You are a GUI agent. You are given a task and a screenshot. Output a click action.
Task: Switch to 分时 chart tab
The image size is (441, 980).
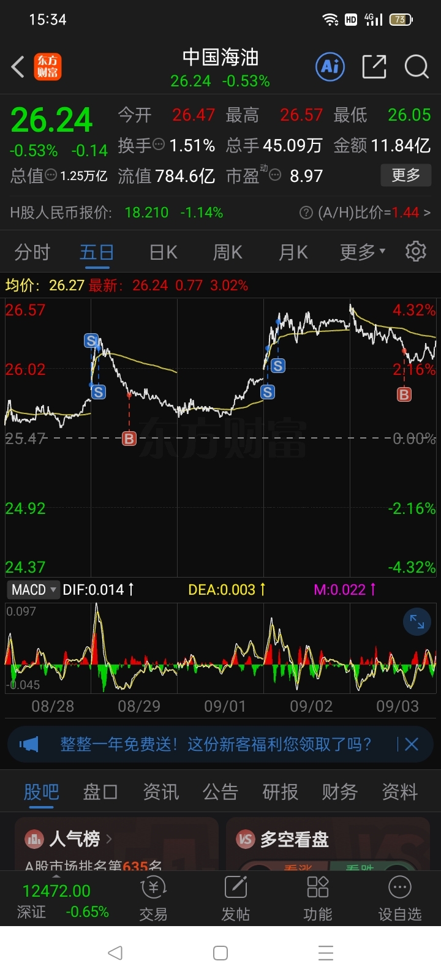tap(32, 252)
